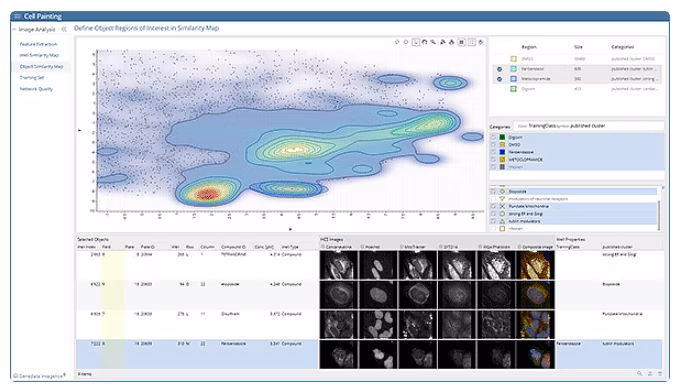
Task: Click the blue Fenbendazole color swatch
Action: (x=502, y=152)
